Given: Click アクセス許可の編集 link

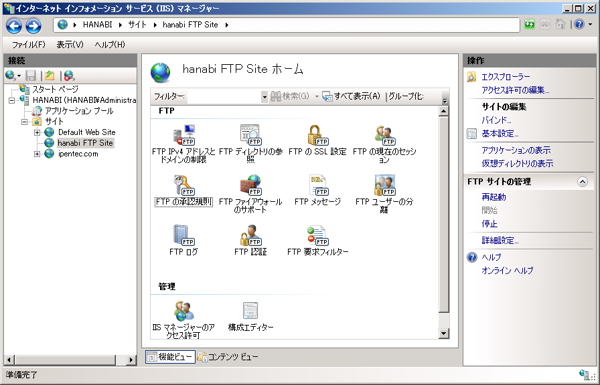Looking at the screenshot, I should click(x=515, y=90).
